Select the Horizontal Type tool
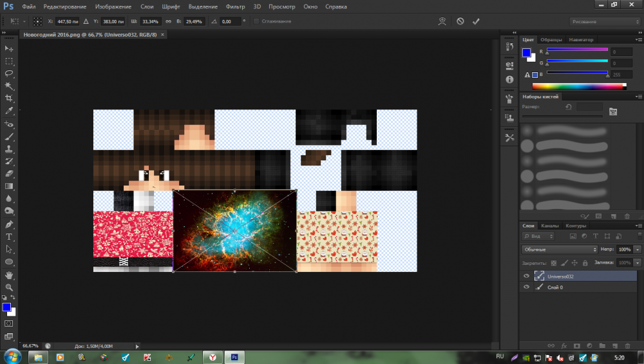This screenshot has width=644, height=364. [x=9, y=236]
